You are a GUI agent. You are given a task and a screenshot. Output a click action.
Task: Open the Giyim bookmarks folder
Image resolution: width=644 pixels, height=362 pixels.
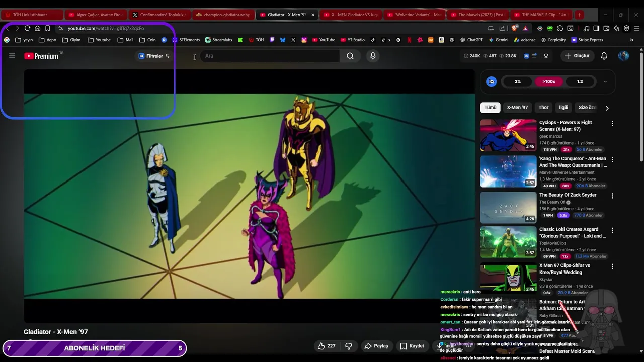tap(71, 40)
